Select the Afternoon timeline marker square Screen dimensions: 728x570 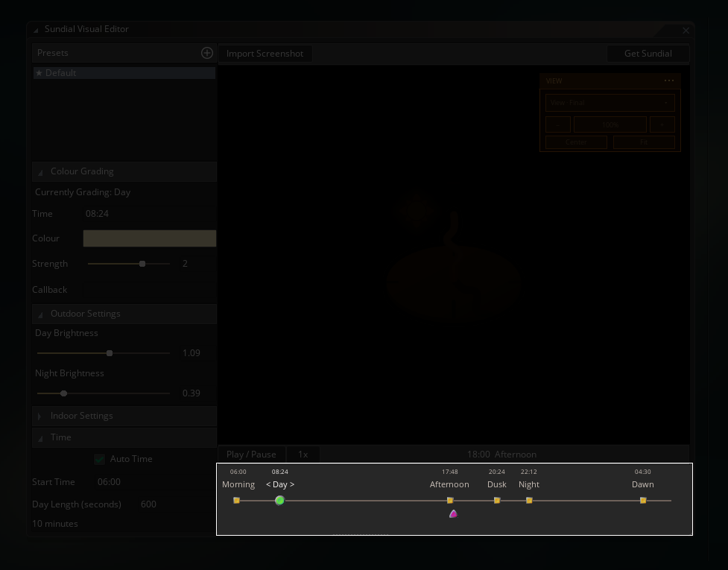point(450,501)
